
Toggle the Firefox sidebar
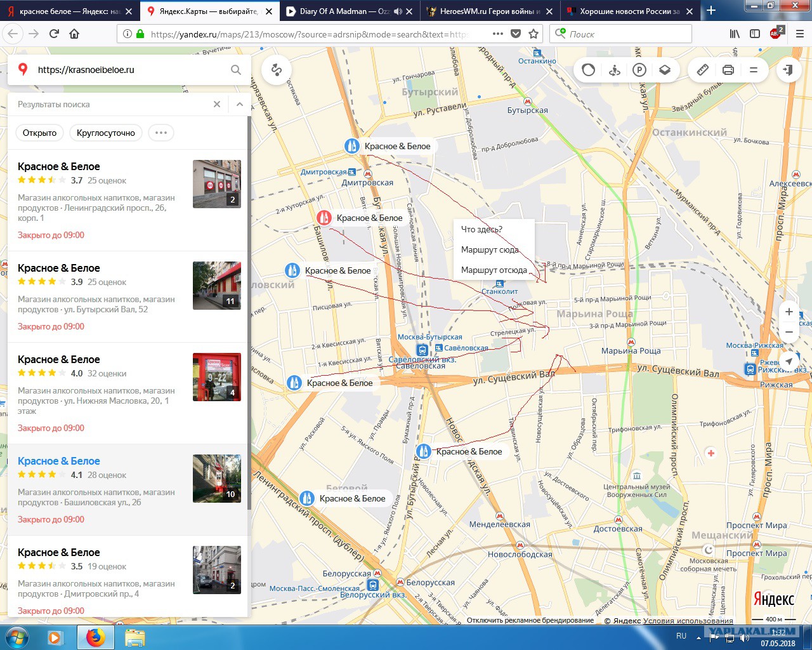click(x=755, y=34)
